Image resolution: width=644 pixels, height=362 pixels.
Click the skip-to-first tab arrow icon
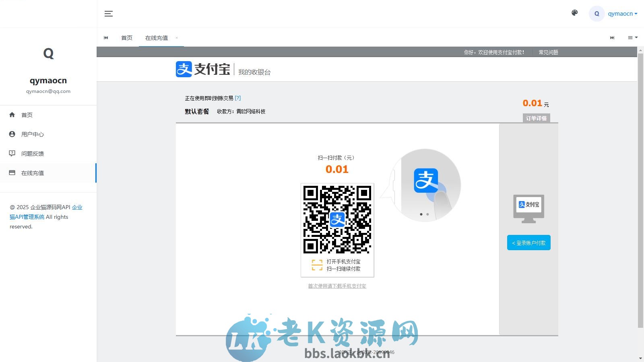[x=106, y=37]
